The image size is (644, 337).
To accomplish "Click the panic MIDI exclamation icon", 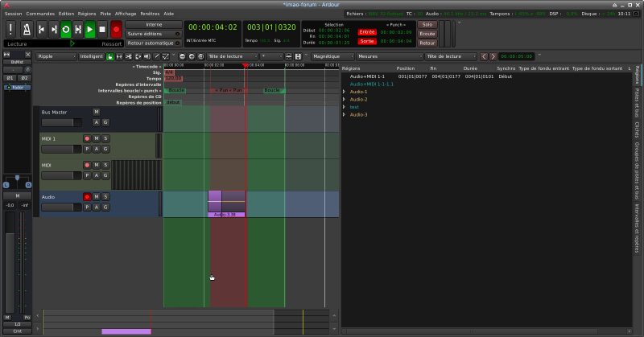I will (10, 29).
